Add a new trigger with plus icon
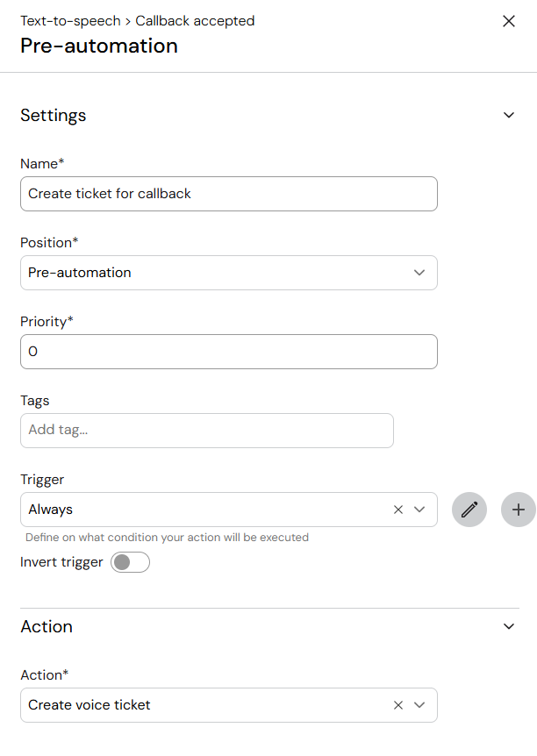This screenshot has height=756, width=537. (519, 510)
